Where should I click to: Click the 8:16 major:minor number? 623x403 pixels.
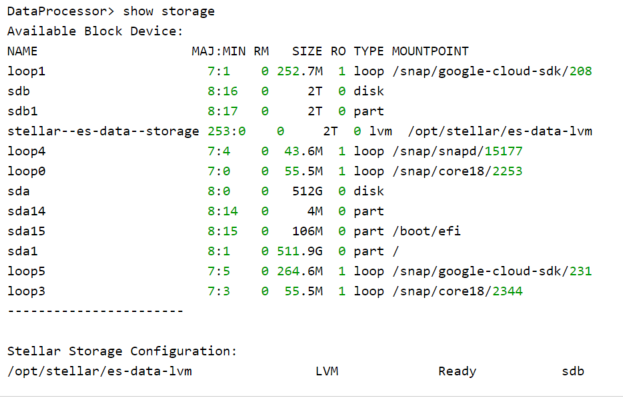tap(223, 91)
